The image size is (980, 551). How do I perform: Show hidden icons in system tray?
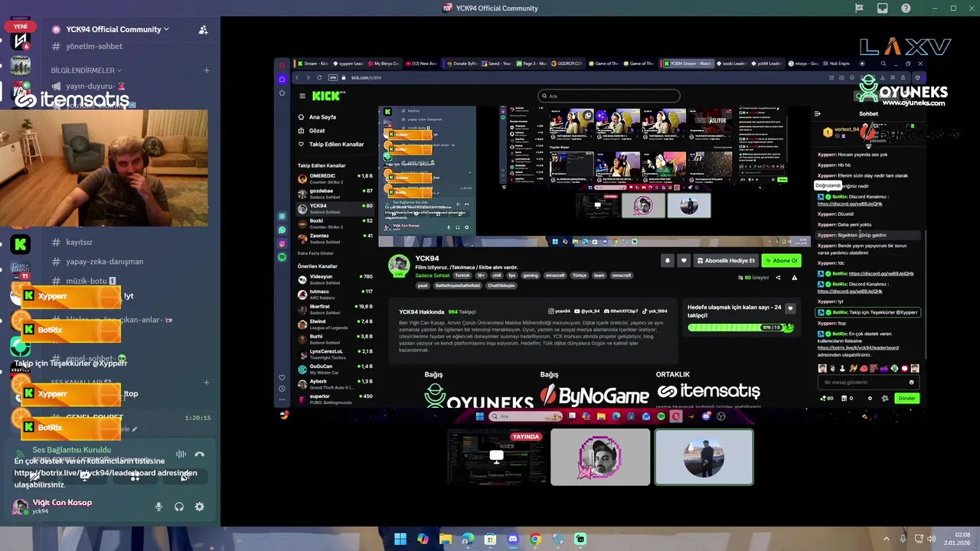pos(887,540)
